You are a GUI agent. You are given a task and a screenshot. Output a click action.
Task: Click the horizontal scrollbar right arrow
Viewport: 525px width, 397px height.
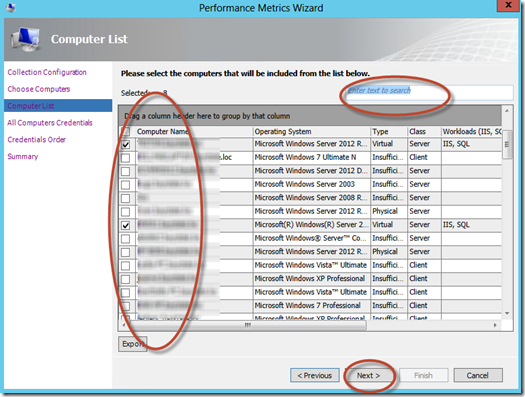click(496, 325)
